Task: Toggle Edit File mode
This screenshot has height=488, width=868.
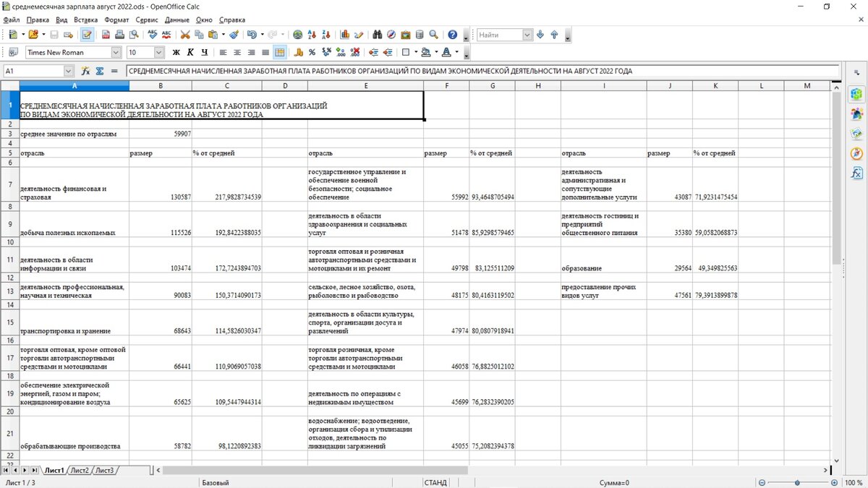Action: click(x=87, y=35)
